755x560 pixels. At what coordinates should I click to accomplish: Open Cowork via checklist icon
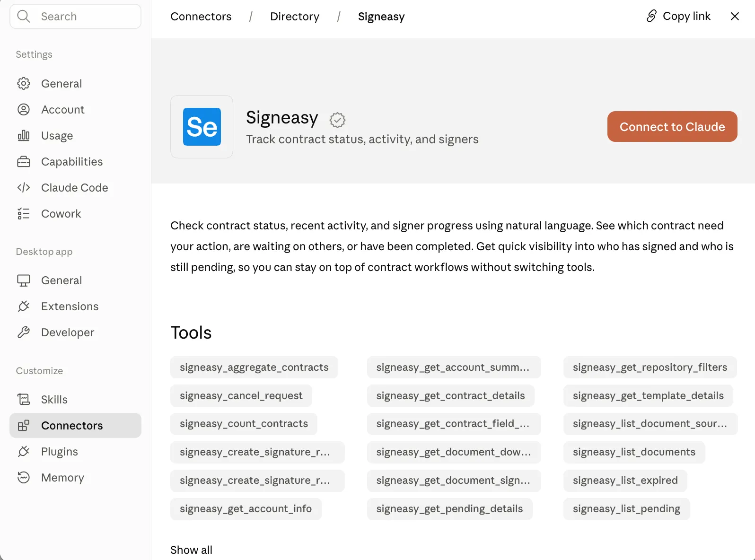(x=24, y=214)
